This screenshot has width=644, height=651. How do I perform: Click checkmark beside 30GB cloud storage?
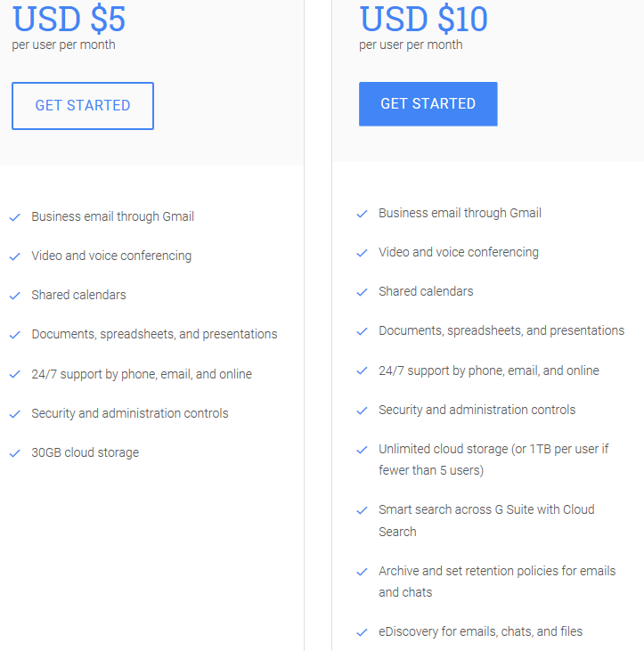tap(15, 453)
